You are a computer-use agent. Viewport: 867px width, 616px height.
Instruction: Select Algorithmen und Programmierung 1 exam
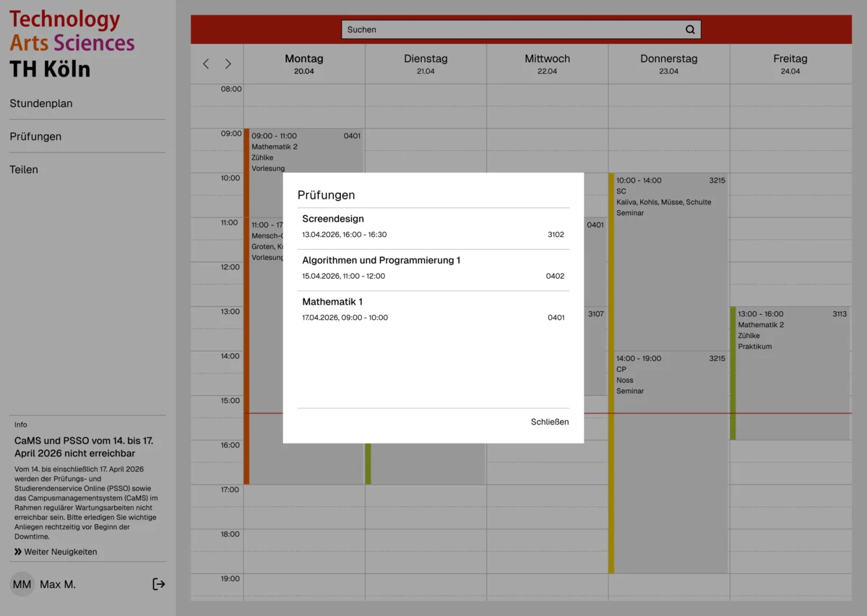(x=433, y=268)
